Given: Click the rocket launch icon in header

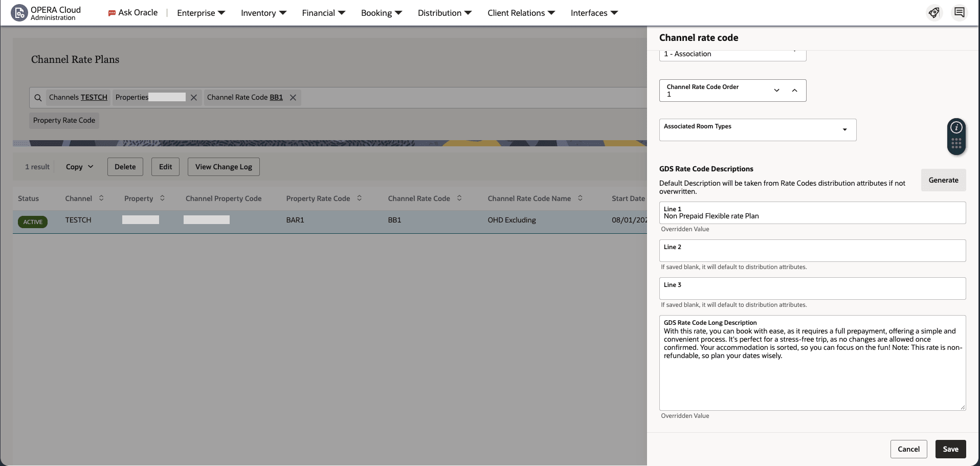Looking at the screenshot, I should point(934,13).
